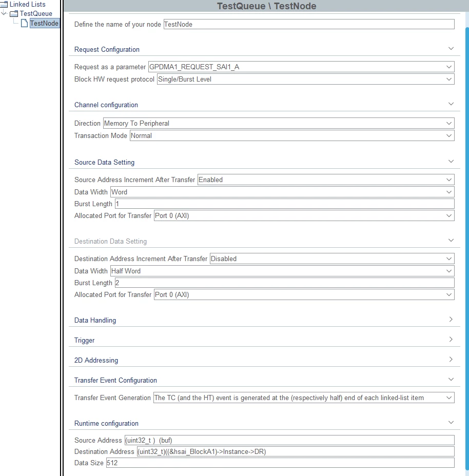
Task: Click the Data Size field showing 512
Action: pos(280,463)
